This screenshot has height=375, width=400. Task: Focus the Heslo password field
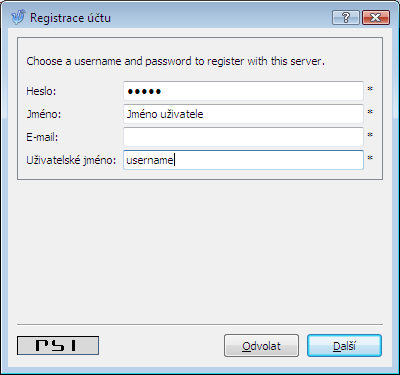243,91
